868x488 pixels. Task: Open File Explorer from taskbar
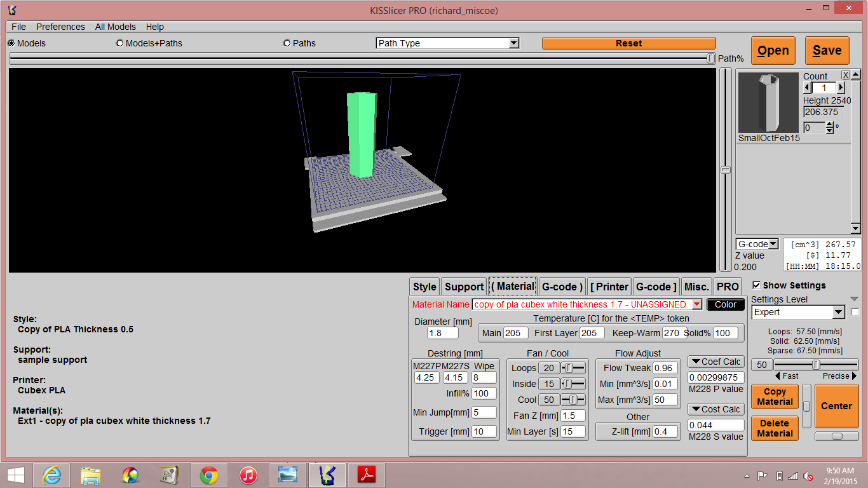click(91, 475)
